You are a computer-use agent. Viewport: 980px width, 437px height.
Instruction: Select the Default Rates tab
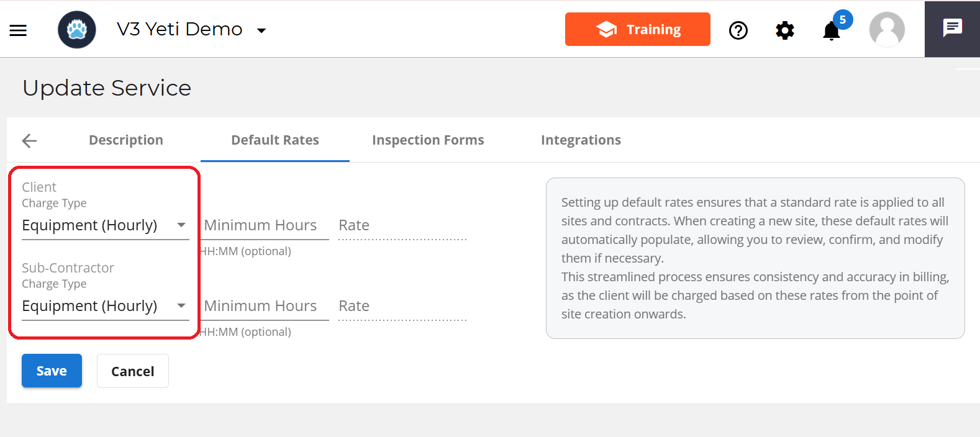[x=275, y=140]
